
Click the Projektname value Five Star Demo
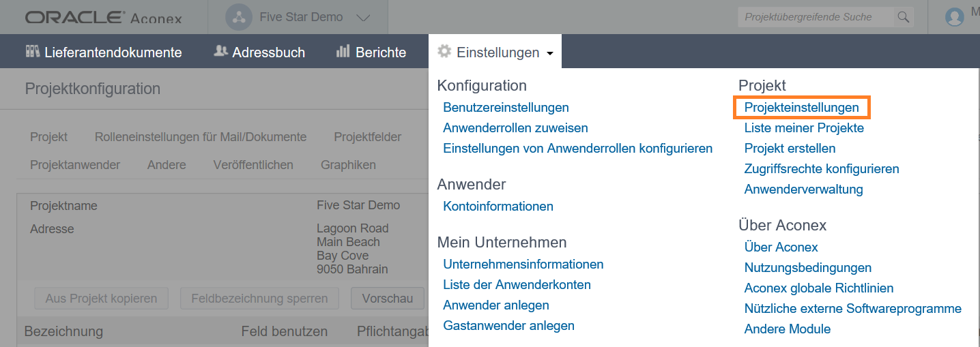pos(358,205)
